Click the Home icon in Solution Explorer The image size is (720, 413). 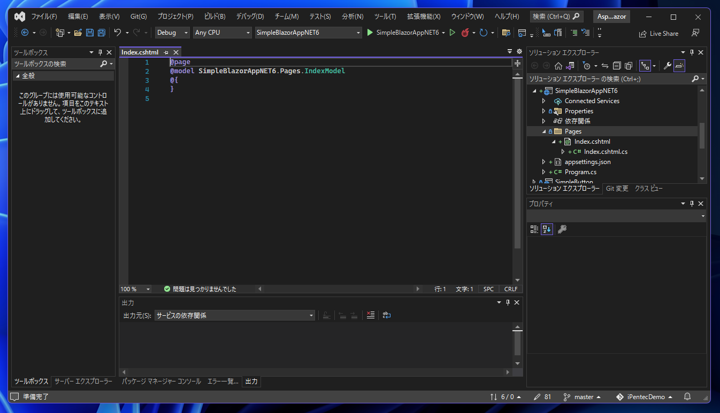558,66
